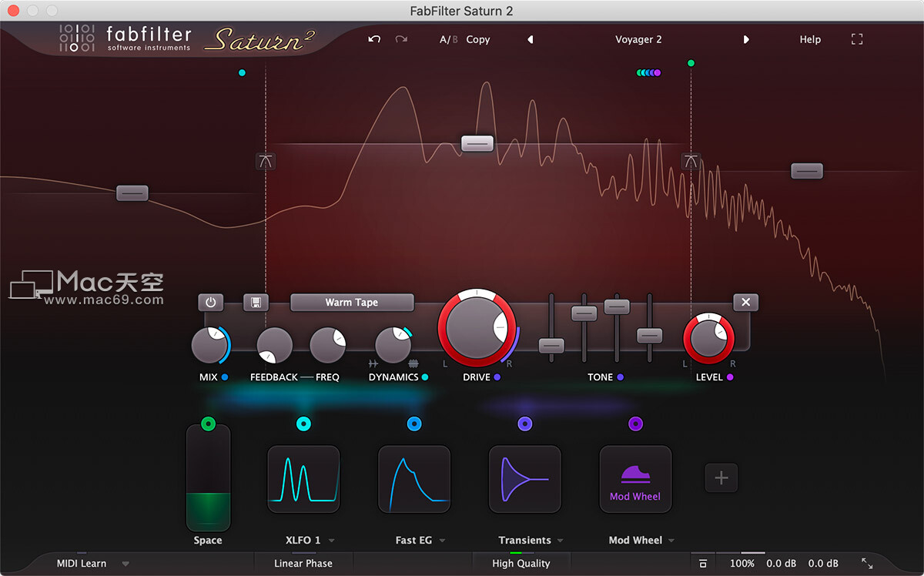Click the blue Fast EG source drag target
The image size is (924, 576).
pyautogui.click(x=414, y=424)
